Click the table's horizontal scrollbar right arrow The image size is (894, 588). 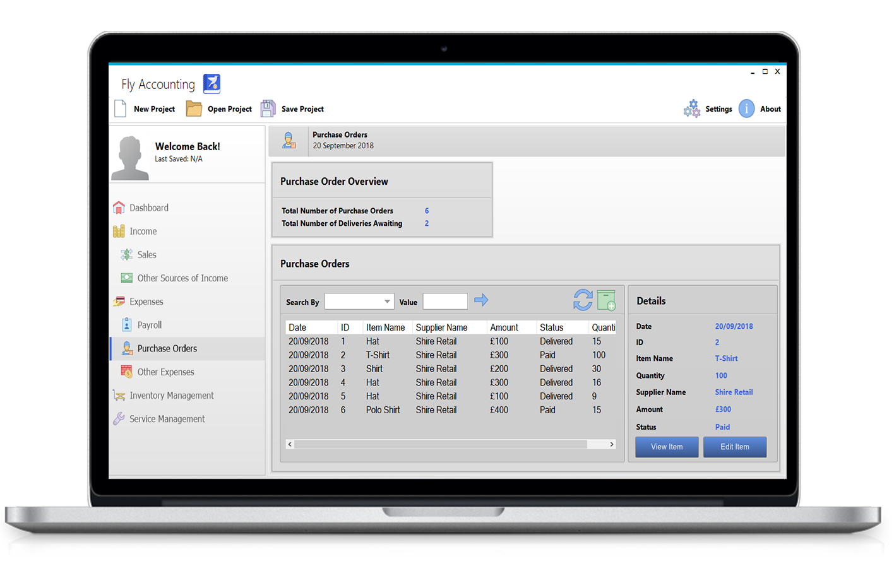tap(611, 444)
